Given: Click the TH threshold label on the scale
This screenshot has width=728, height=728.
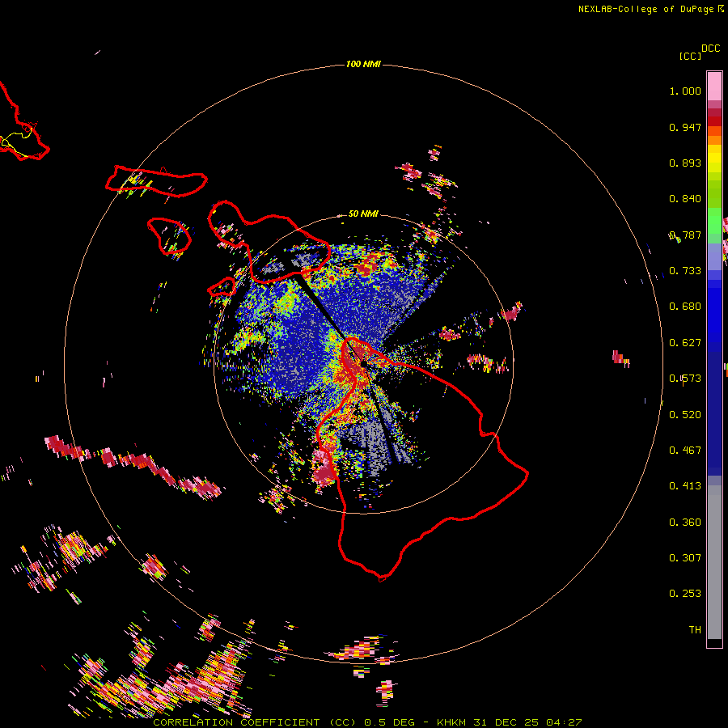Looking at the screenshot, I should click(695, 630).
